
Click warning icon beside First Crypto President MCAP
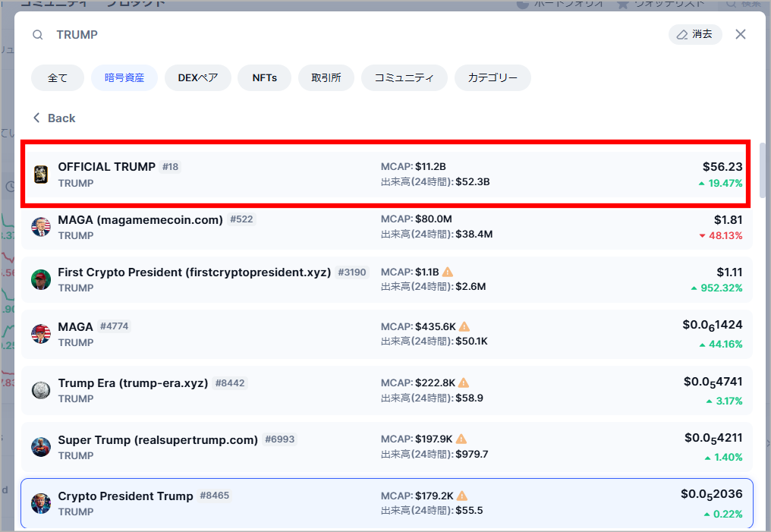(448, 272)
